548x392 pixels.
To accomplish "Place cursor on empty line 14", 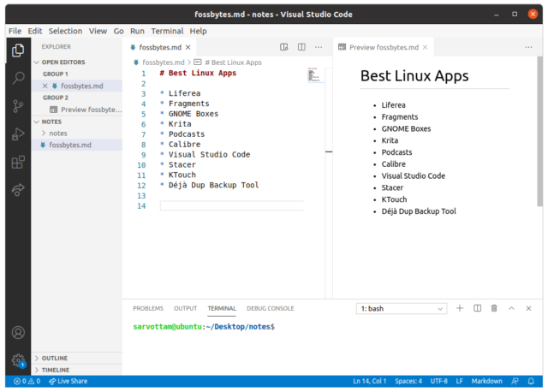I will [x=231, y=205].
